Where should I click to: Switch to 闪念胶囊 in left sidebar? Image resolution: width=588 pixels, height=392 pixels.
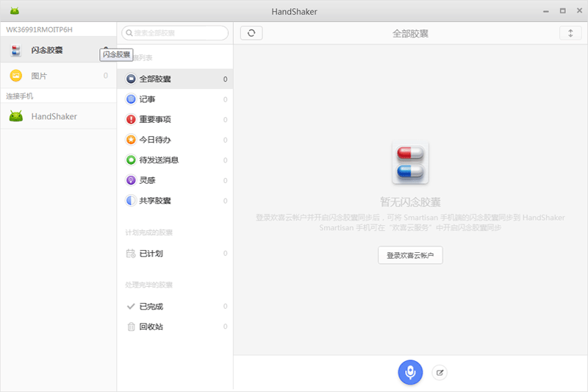48,50
